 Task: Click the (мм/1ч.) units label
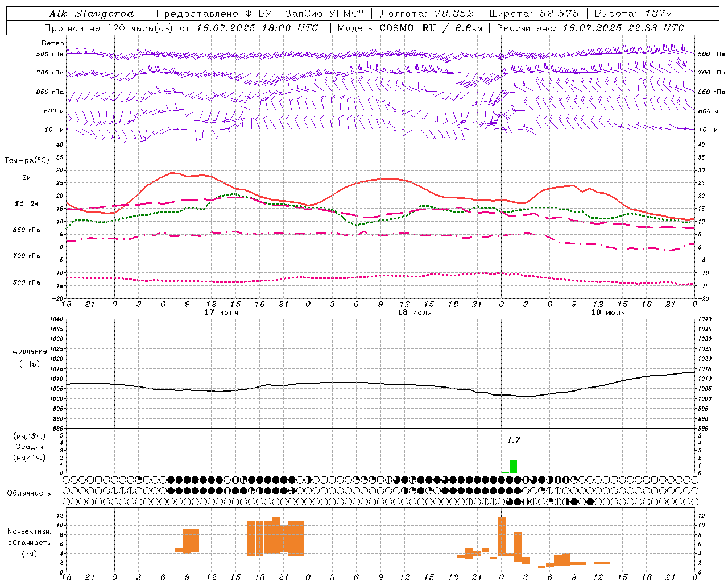point(28,458)
